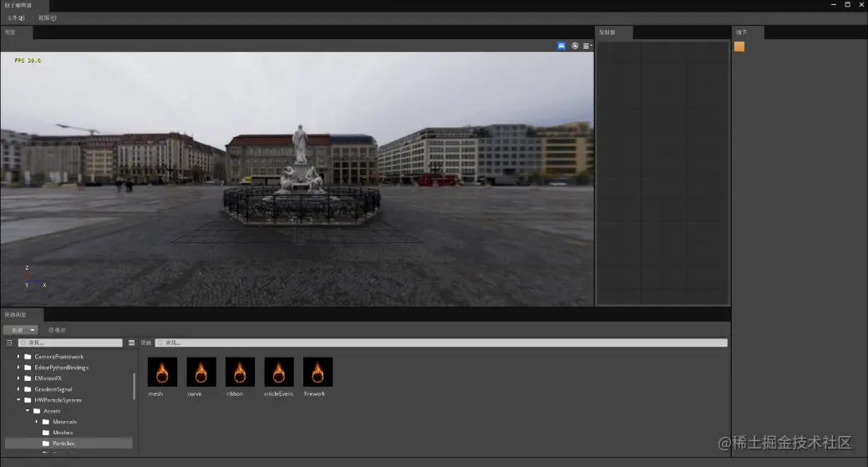The image size is (868, 467).
Task: Expand the EMotionFX folder arrow
Action: [18, 378]
